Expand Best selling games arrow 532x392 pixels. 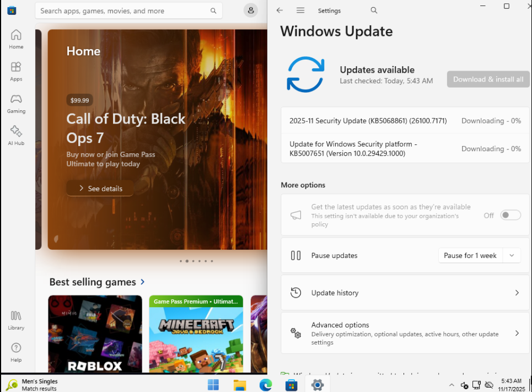pos(142,282)
